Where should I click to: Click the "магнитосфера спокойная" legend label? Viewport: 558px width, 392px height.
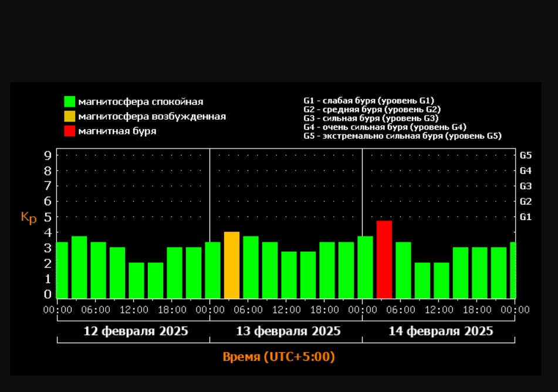pos(141,102)
